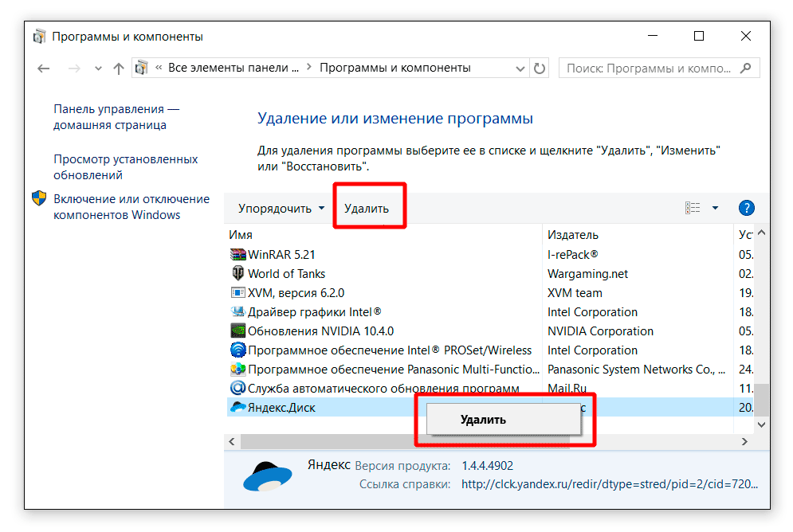The width and height of the screenshot is (793, 532).
Task: Go to Панель управления домашняя страница
Action: click(x=116, y=117)
